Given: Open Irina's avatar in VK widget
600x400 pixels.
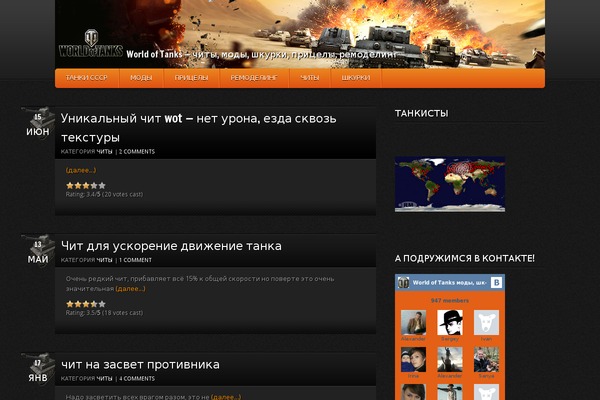Looking at the screenshot, I should pyautogui.click(x=413, y=359).
